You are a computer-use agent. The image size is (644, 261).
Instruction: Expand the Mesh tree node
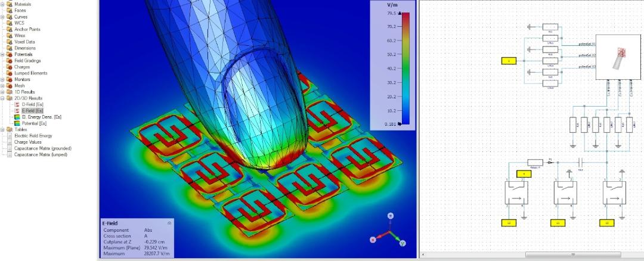(x=2, y=86)
